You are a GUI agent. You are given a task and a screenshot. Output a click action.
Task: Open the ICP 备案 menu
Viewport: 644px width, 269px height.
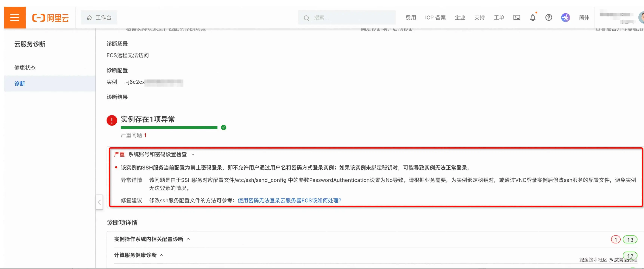tap(435, 18)
